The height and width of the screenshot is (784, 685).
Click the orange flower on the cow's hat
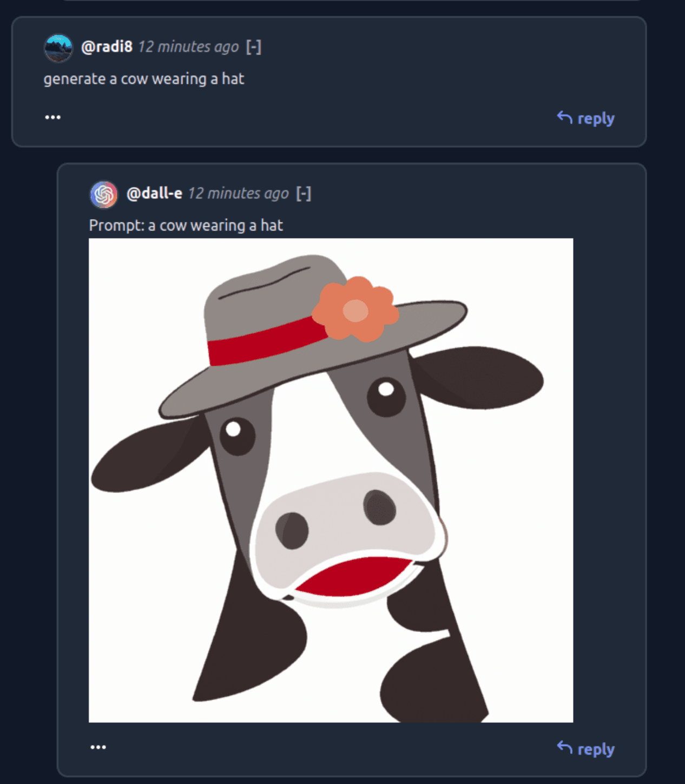[355, 310]
